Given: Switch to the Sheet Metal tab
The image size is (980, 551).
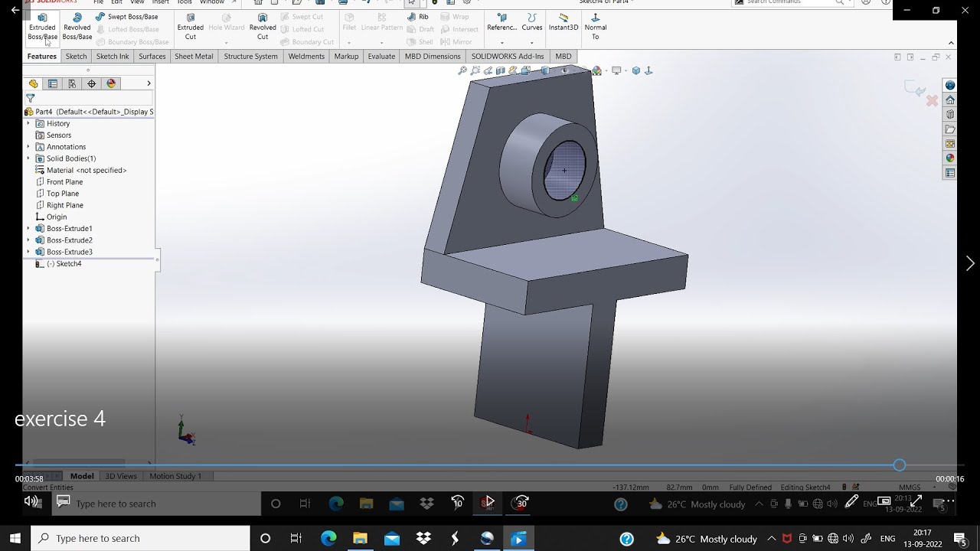Looking at the screenshot, I should 194,56.
